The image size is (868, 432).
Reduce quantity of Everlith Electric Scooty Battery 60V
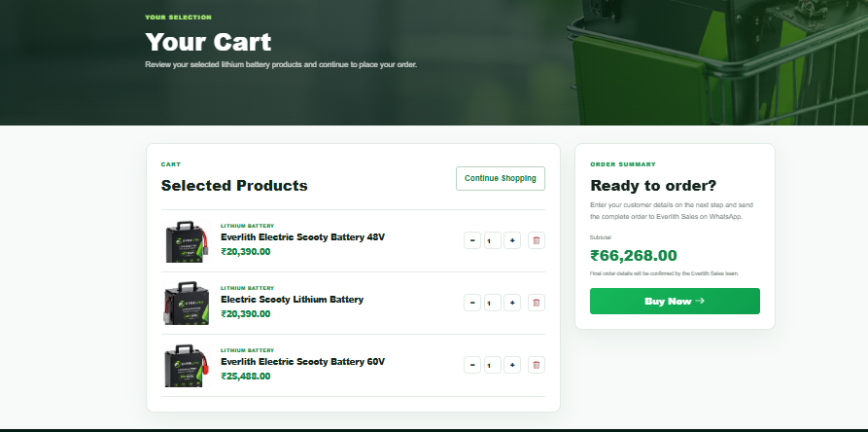tap(472, 365)
